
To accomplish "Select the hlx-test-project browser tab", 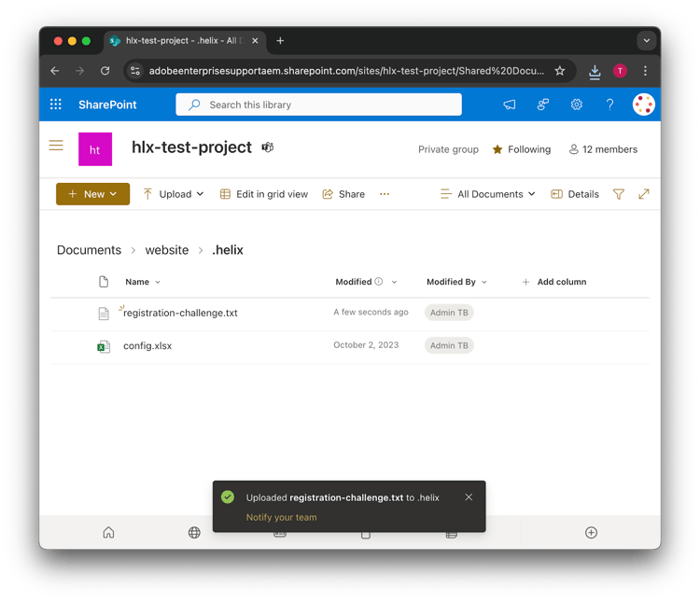I will point(185,41).
